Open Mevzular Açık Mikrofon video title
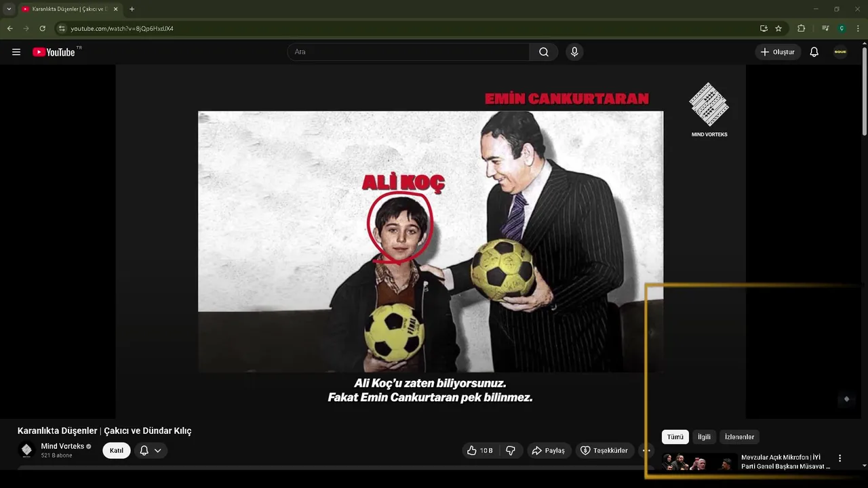Image resolution: width=868 pixels, height=488 pixels. tap(785, 462)
